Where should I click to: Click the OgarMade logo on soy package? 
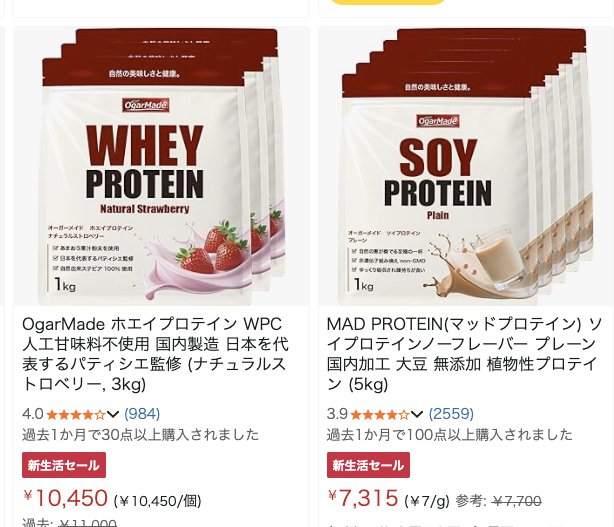[x=438, y=121]
